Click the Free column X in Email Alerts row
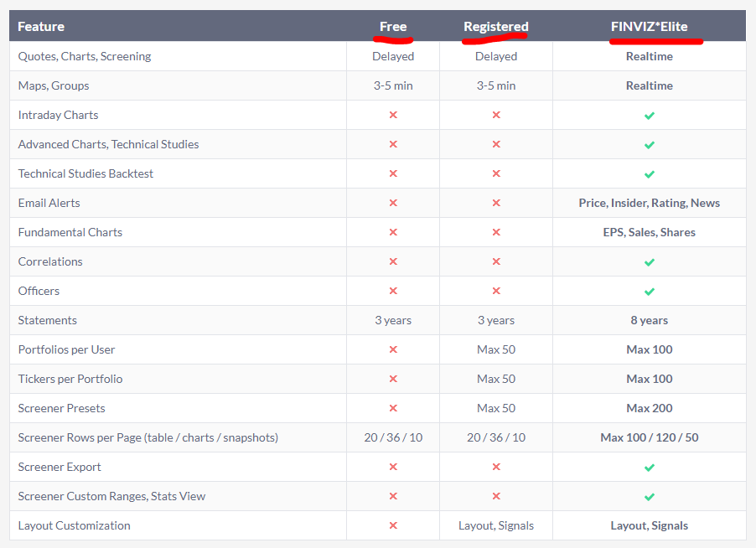Image resolution: width=756 pixels, height=548 pixels. (393, 203)
